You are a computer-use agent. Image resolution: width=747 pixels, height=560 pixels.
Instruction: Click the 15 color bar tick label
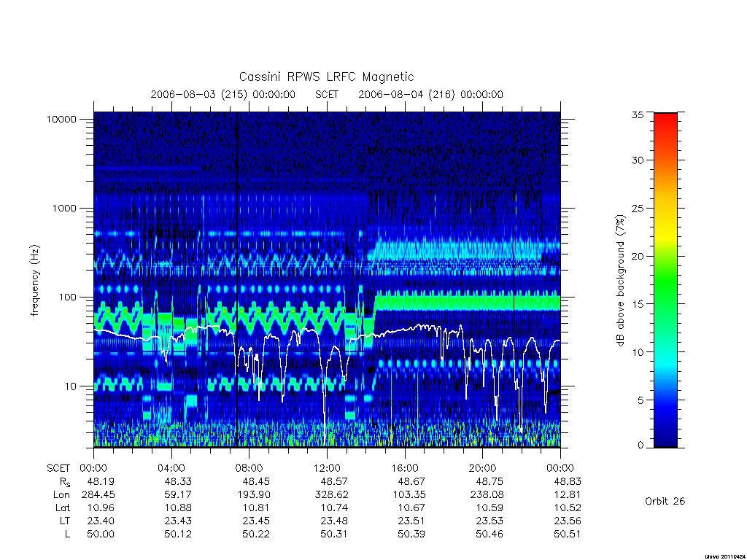pos(638,304)
